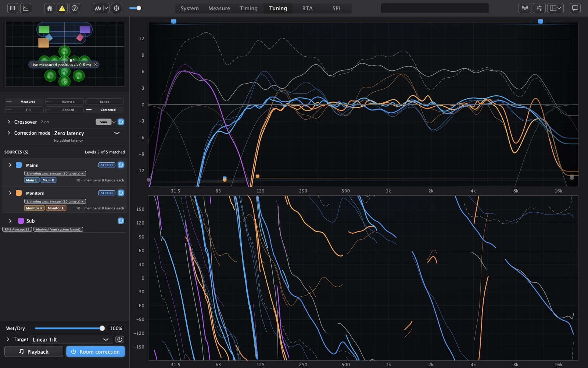This screenshot has width=588, height=368.
Task: Open the Linear Tilt target dropdown
Action: click(x=72, y=339)
